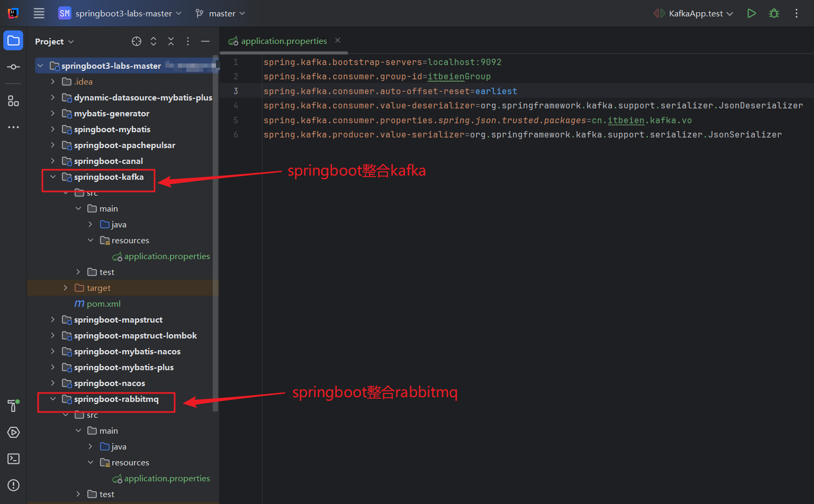Image resolution: width=814 pixels, height=504 pixels.
Task: Click the IntelliJ IDEA logo icon
Action: point(13,13)
